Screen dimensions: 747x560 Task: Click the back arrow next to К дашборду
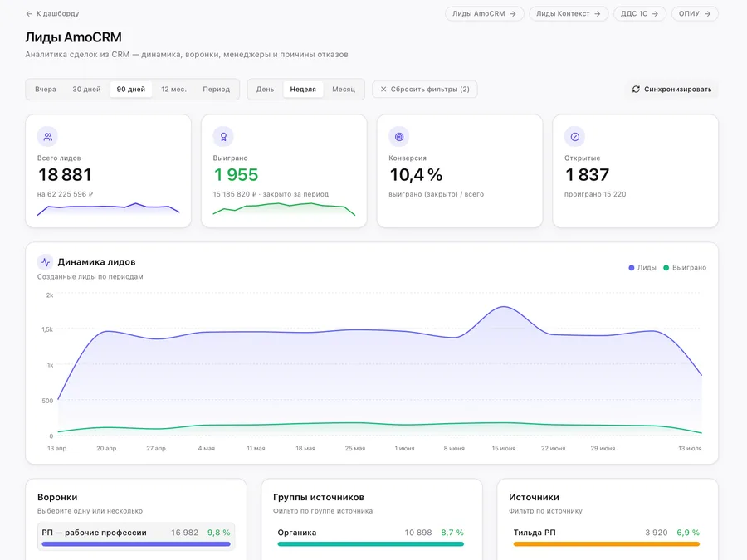29,14
